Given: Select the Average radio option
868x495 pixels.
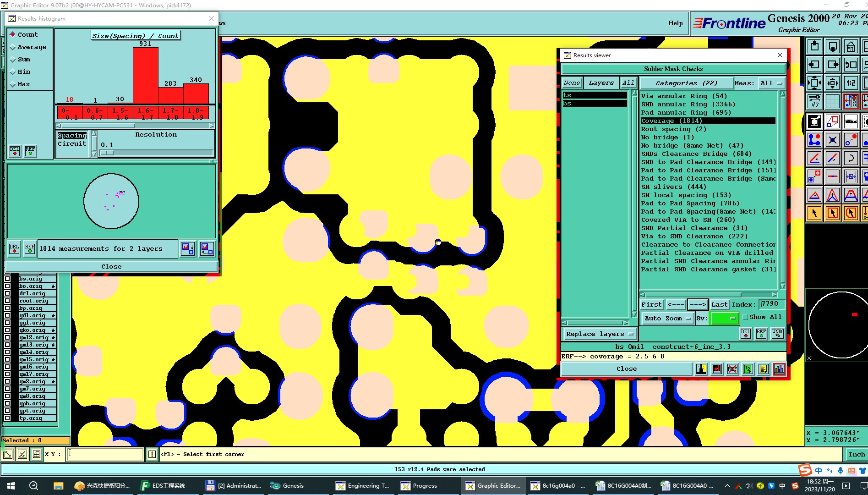Looking at the screenshot, I should 28,47.
